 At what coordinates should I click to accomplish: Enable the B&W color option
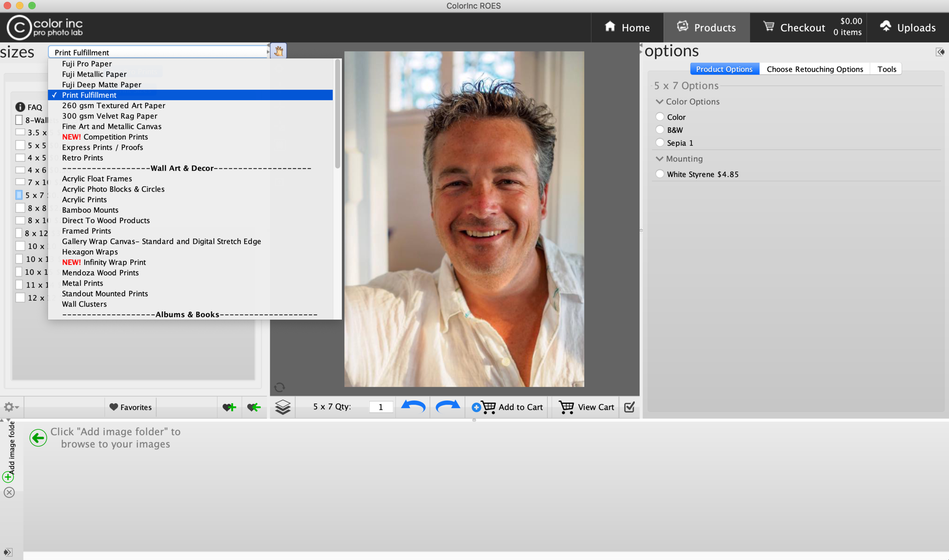pos(660,129)
